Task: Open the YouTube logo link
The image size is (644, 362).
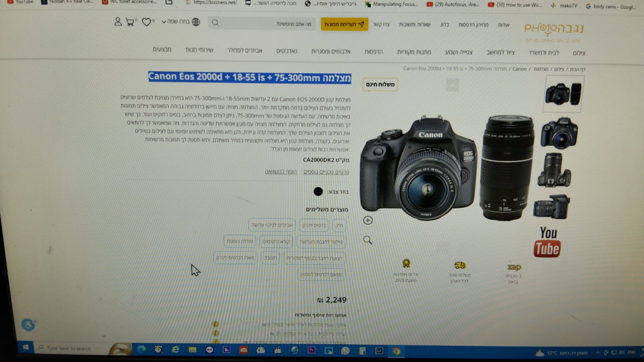Action: coord(547,242)
